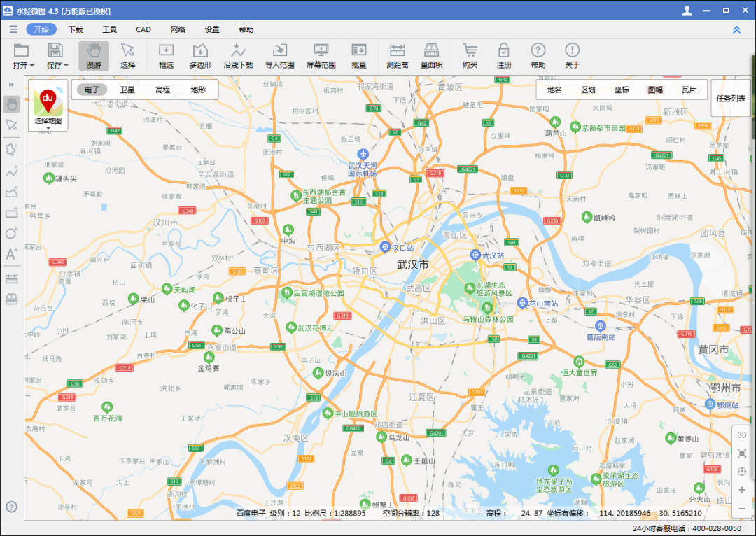Open the 购买 shopping cart
This screenshot has width=756, height=536.
coord(470,56)
